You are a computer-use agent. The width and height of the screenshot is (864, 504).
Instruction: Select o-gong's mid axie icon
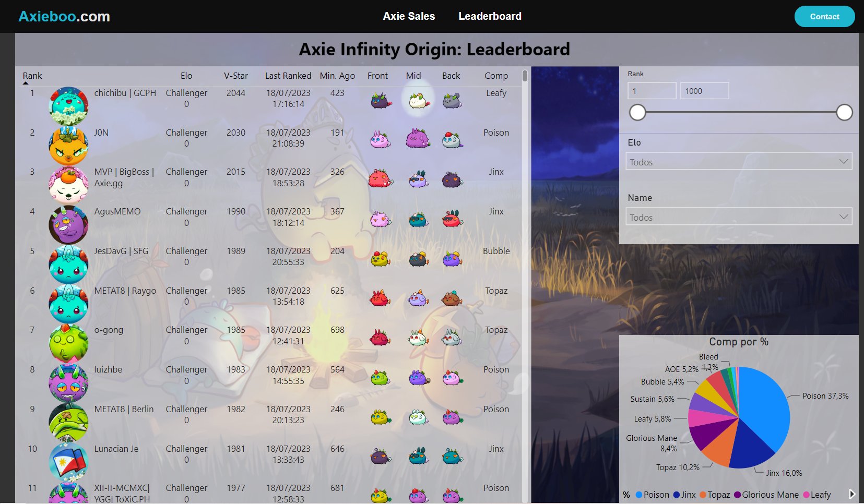(418, 338)
